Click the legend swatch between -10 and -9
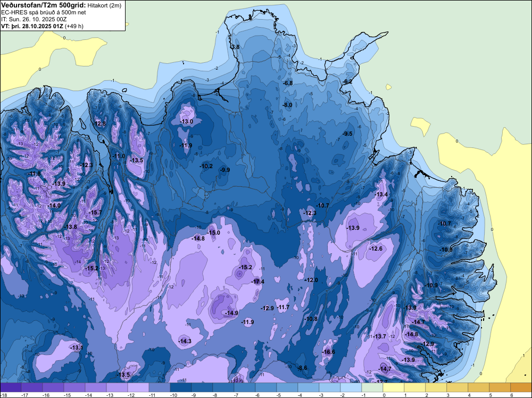 pos(181,387)
